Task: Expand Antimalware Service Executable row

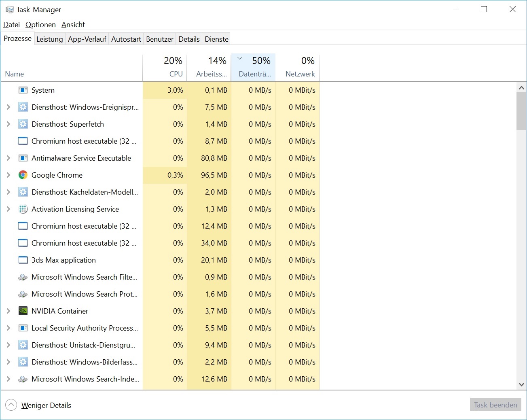Action: click(8, 158)
